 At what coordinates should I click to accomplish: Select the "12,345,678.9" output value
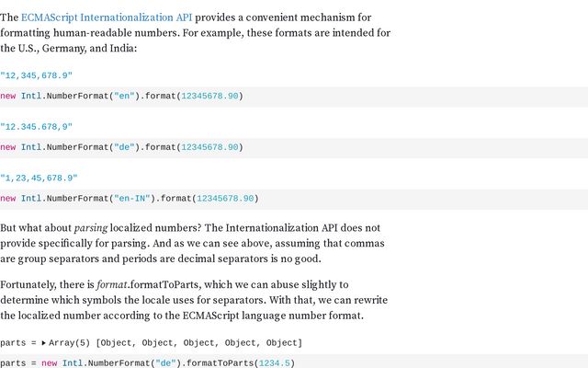click(x=37, y=75)
